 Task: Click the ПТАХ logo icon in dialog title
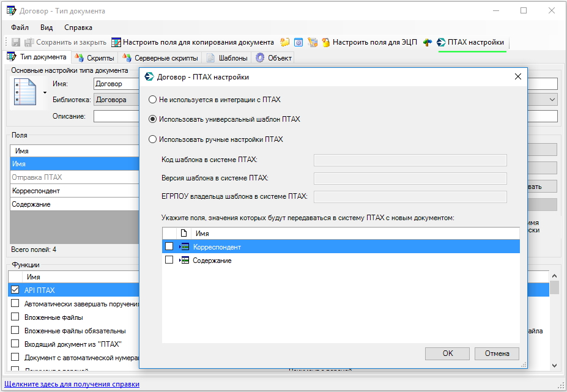[149, 76]
